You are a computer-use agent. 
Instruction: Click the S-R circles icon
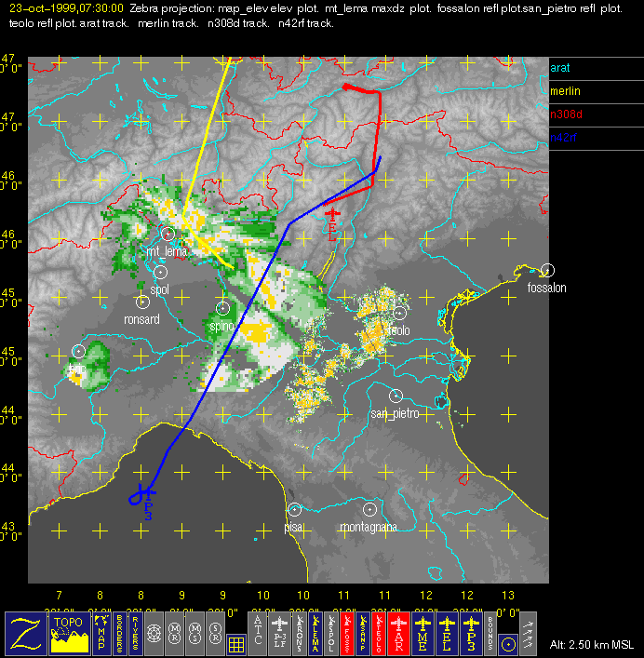(215, 633)
